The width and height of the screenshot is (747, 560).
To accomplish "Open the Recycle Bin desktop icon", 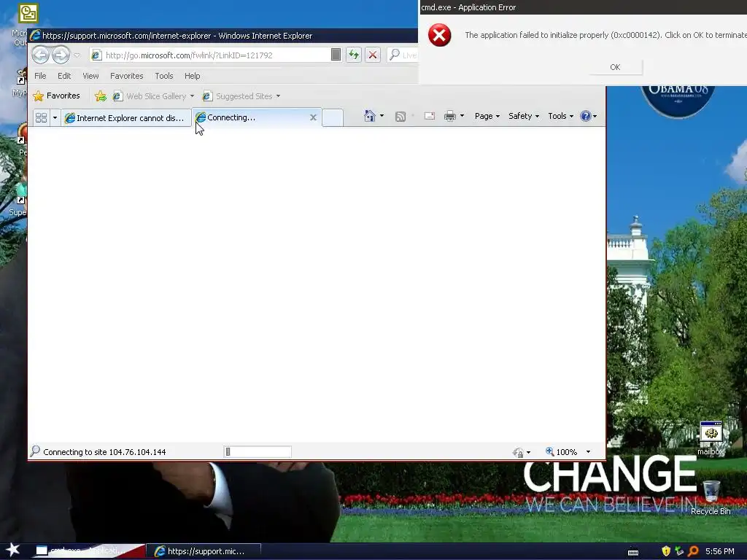I will 711,497.
